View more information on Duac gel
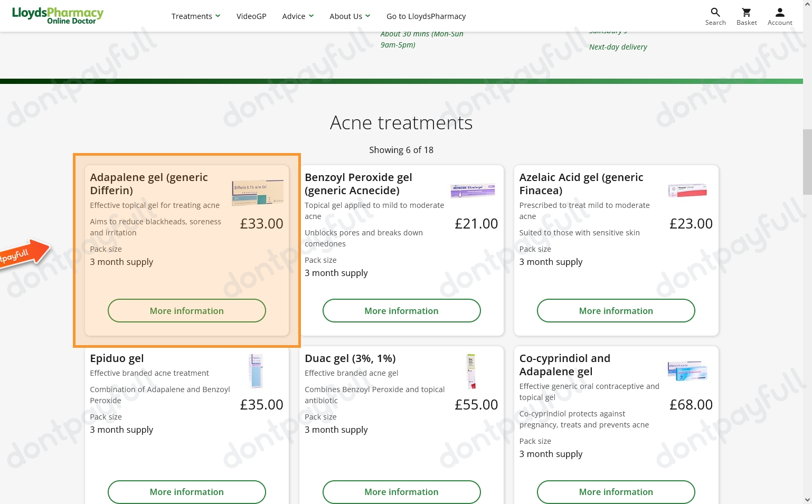Image resolution: width=812 pixels, height=504 pixels. coord(402,492)
